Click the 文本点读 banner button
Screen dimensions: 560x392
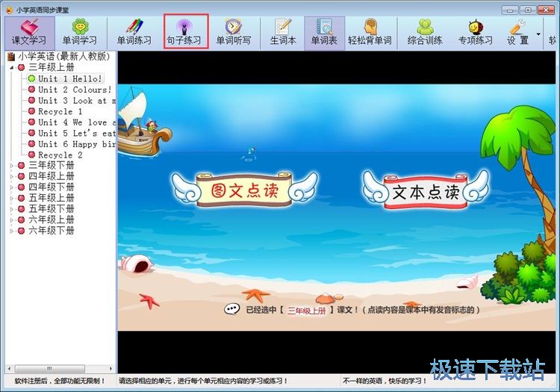click(x=426, y=192)
